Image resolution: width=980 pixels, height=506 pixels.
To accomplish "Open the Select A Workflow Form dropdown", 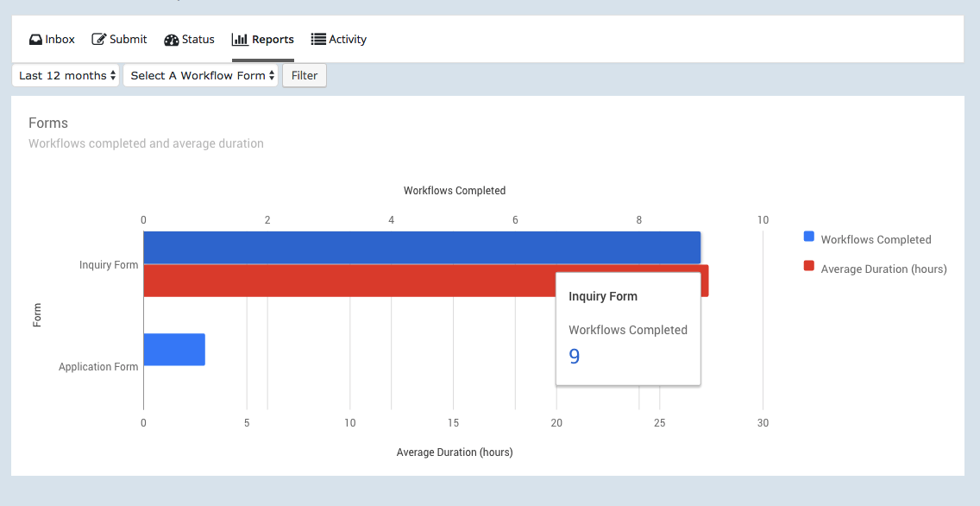I will pyautogui.click(x=200, y=75).
